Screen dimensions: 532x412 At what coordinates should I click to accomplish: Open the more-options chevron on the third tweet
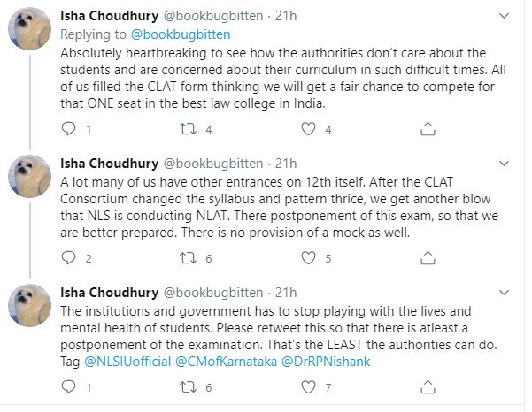[504, 292]
